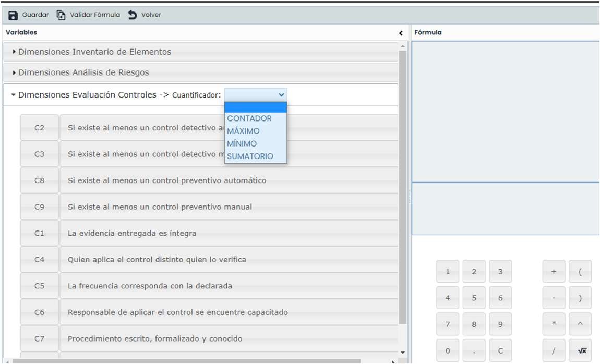Expand Dimensiones Análisis de Riesgos section
Image resolution: width=600 pixels, height=364 pixels.
[x=83, y=72]
